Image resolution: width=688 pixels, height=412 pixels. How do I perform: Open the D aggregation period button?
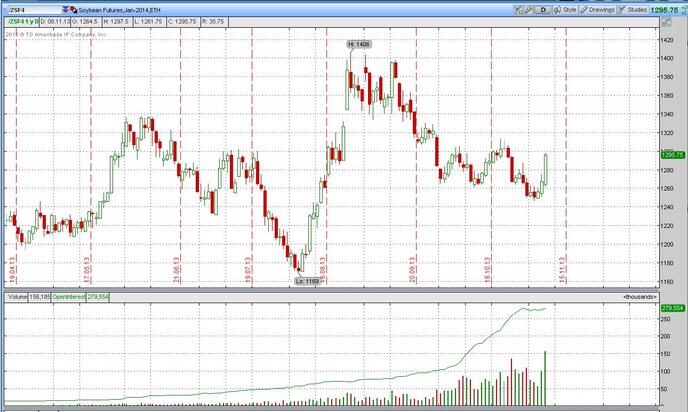[543, 10]
